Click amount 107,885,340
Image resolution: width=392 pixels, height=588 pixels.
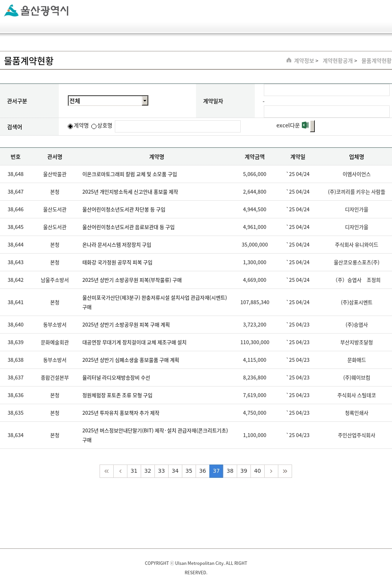coord(255,303)
